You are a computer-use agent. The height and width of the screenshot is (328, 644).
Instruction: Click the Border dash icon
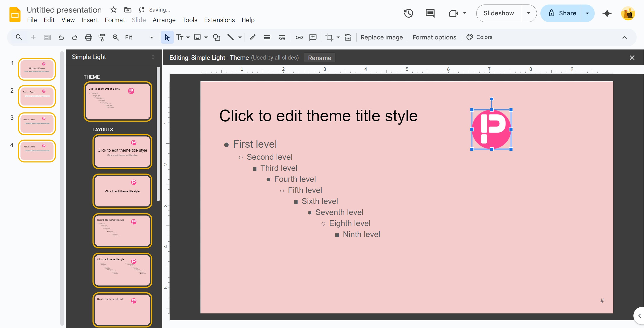(x=282, y=37)
